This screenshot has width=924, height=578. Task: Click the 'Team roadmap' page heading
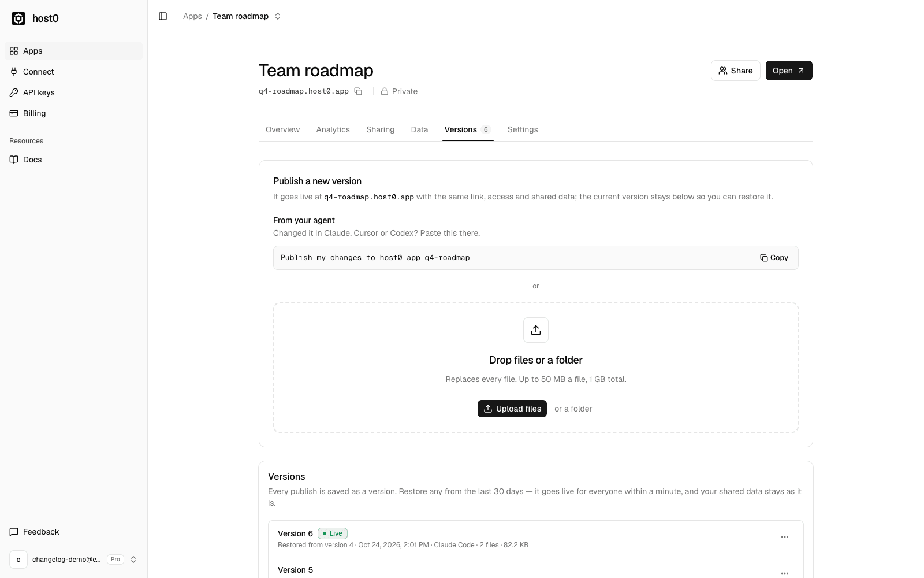click(x=316, y=71)
